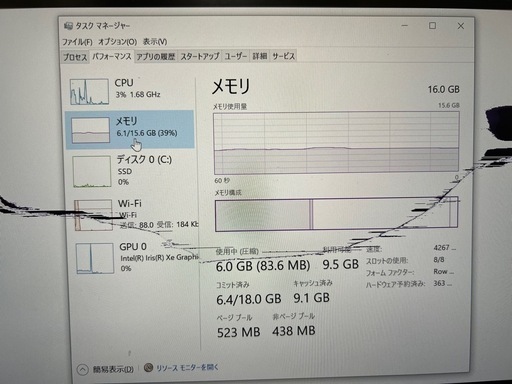
Task: Click the 簡易表示(D) collapse arrow icon
Action: click(x=82, y=370)
